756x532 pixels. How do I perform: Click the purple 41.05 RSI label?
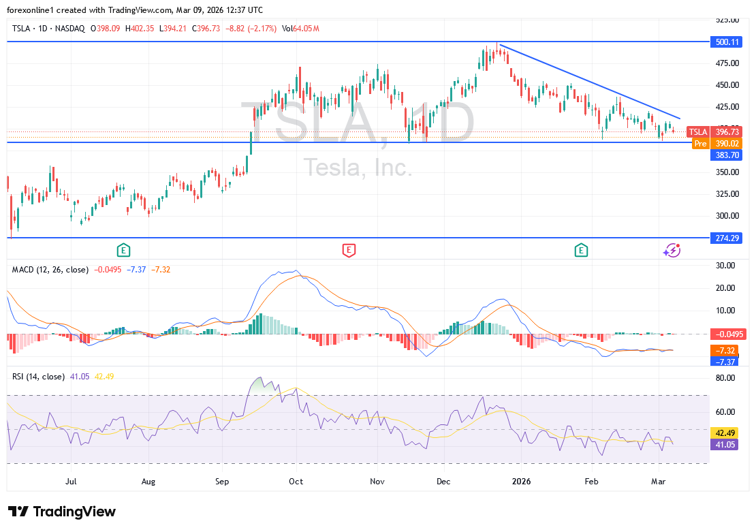click(x=724, y=444)
